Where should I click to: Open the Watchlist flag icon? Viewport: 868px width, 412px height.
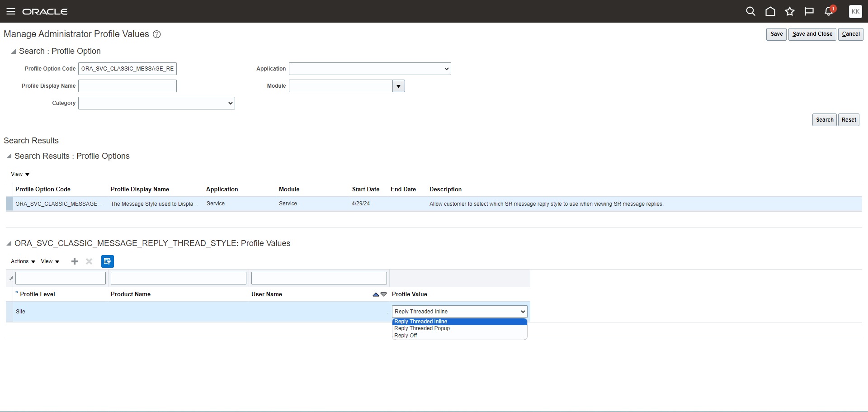coord(809,11)
